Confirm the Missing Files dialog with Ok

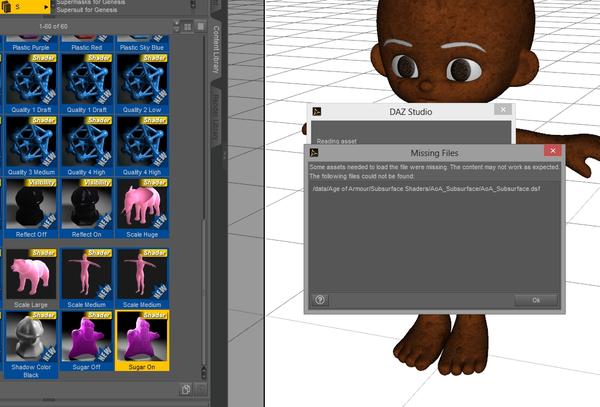(x=536, y=300)
